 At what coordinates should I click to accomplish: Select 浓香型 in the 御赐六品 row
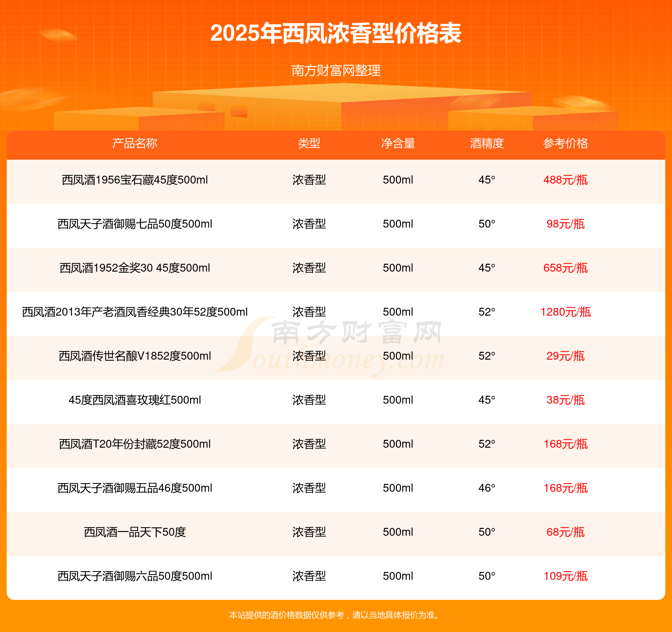(309, 576)
